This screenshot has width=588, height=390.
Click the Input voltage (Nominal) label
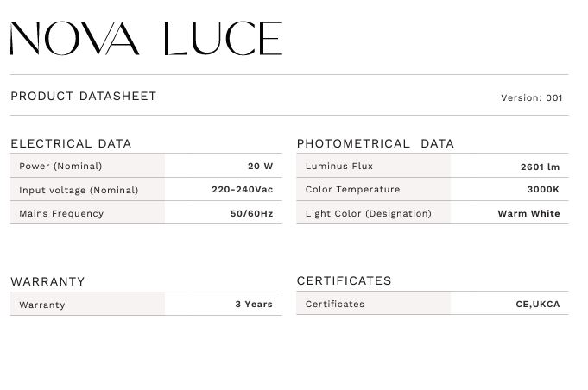(79, 190)
